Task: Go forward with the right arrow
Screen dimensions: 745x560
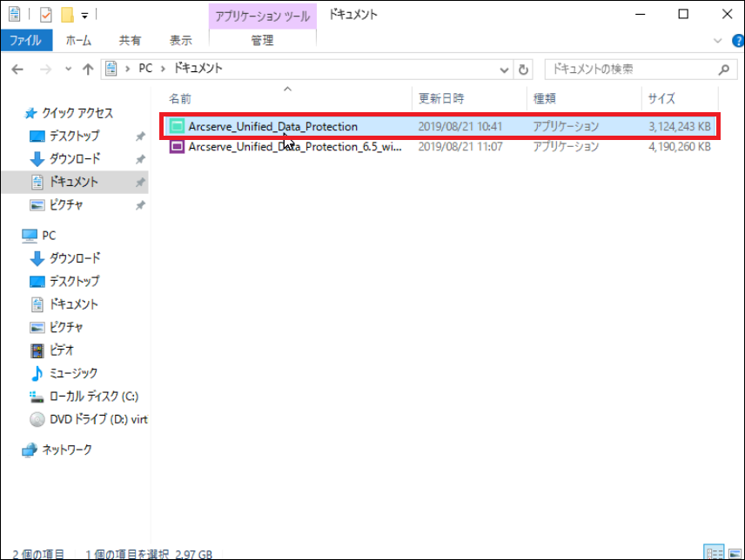Action: coord(45,70)
